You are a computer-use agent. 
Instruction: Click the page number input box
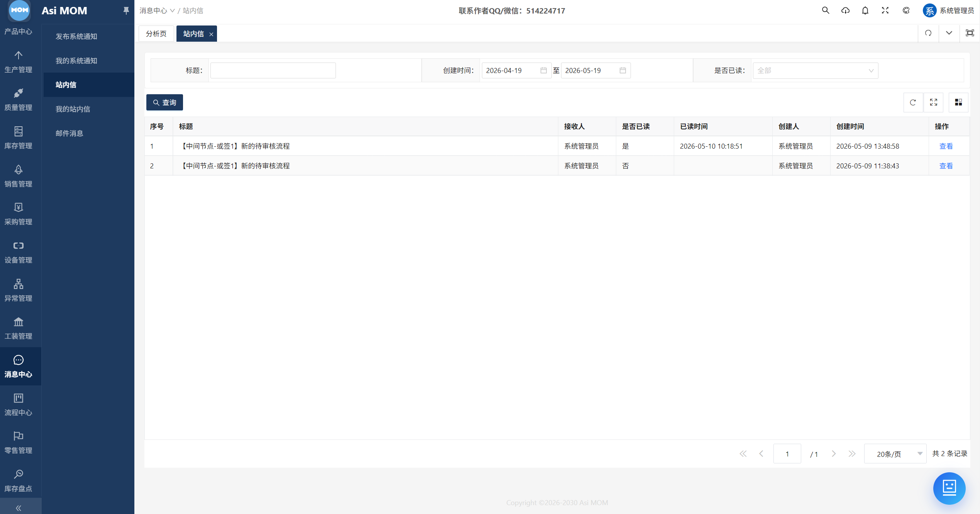[x=787, y=454]
